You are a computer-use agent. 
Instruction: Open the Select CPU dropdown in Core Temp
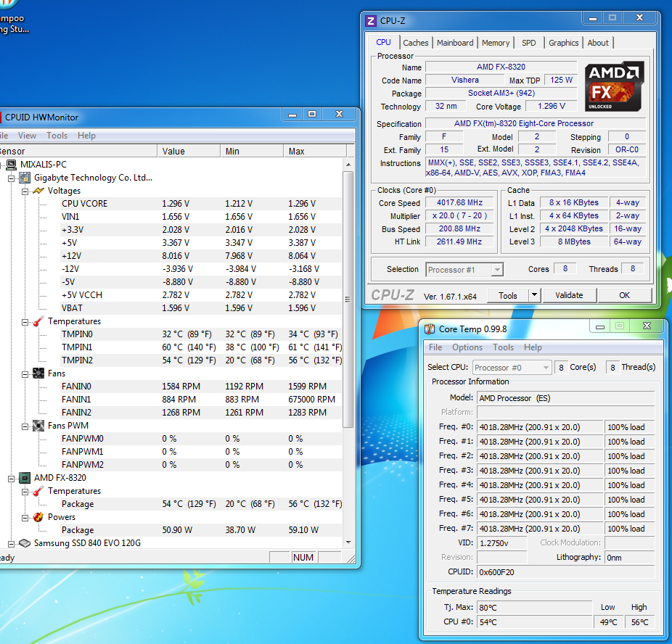click(x=546, y=368)
